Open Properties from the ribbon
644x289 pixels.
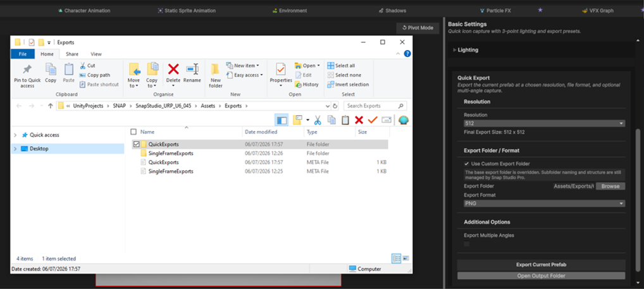(281, 74)
